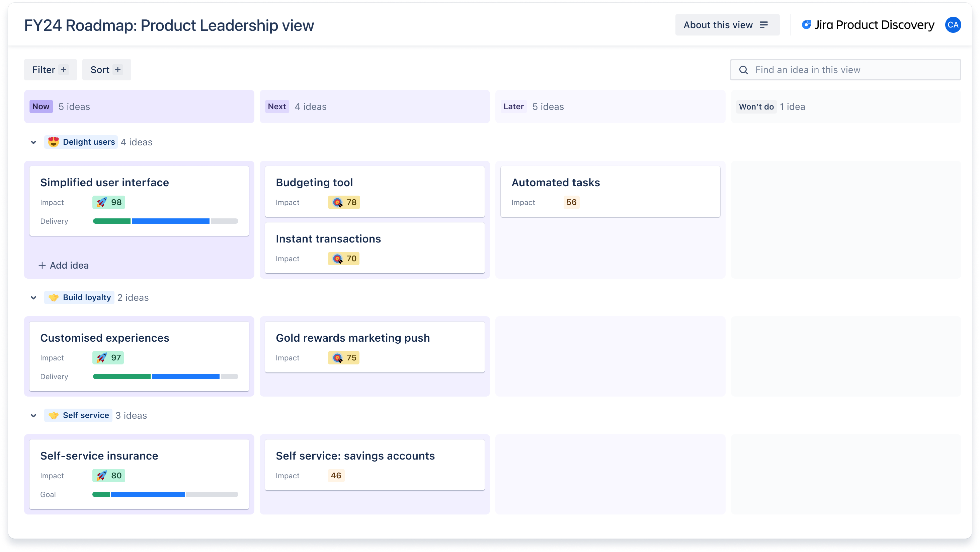Click the Delight users group label
Image resolution: width=980 pixels, height=552 pixels.
(x=81, y=142)
